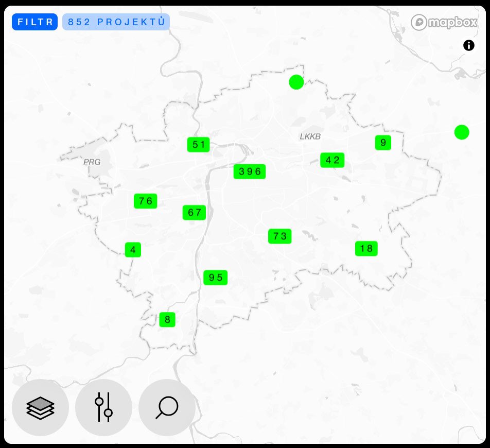Open the FILTR button
490x448 pixels.
coord(34,22)
